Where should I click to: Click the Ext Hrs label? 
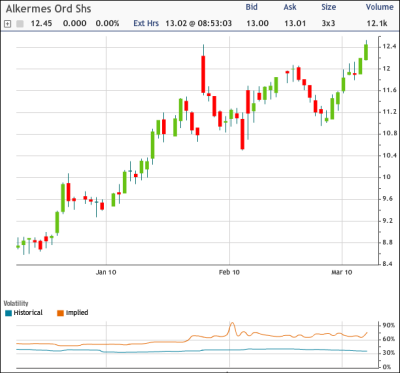click(x=146, y=24)
